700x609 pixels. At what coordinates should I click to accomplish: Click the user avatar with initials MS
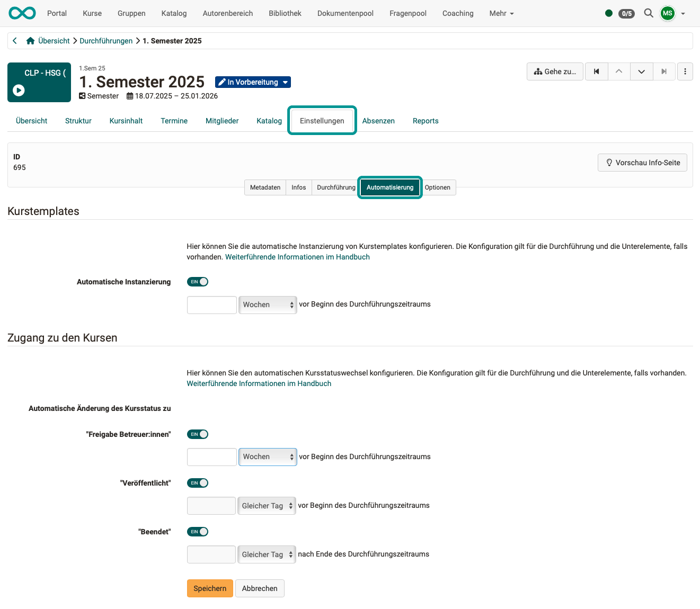click(667, 13)
